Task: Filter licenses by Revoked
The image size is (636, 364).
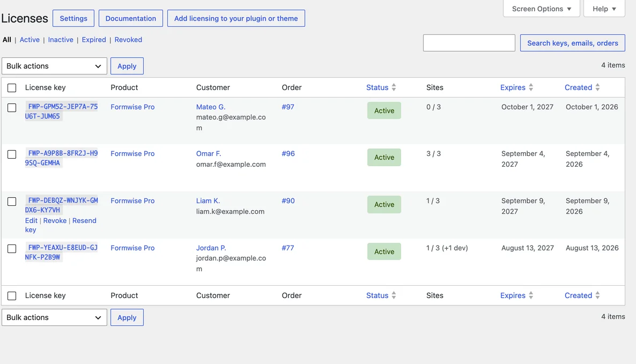Action: coord(128,40)
